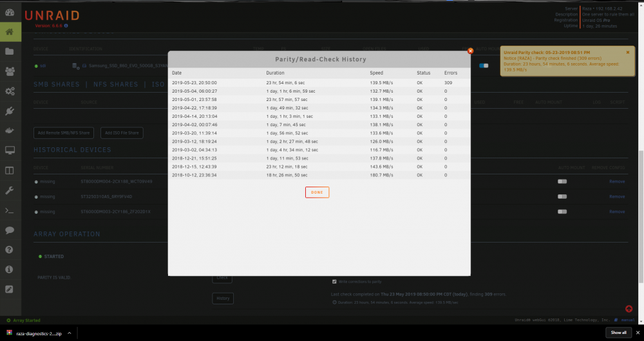
Task: Uncheck Write corrections to parity
Action: (334, 282)
